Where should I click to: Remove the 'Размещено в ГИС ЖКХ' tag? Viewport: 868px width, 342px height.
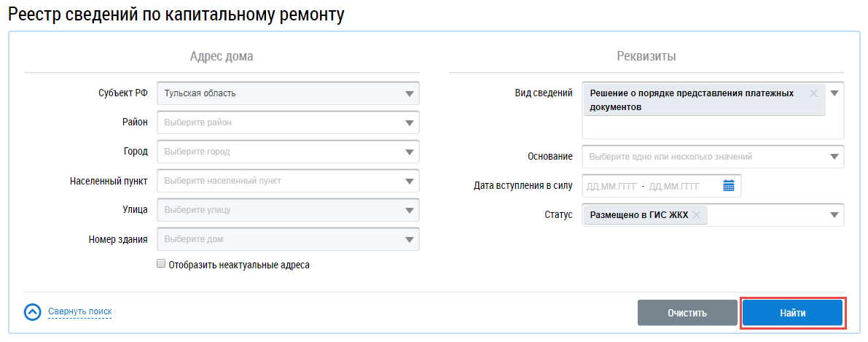coord(697,215)
